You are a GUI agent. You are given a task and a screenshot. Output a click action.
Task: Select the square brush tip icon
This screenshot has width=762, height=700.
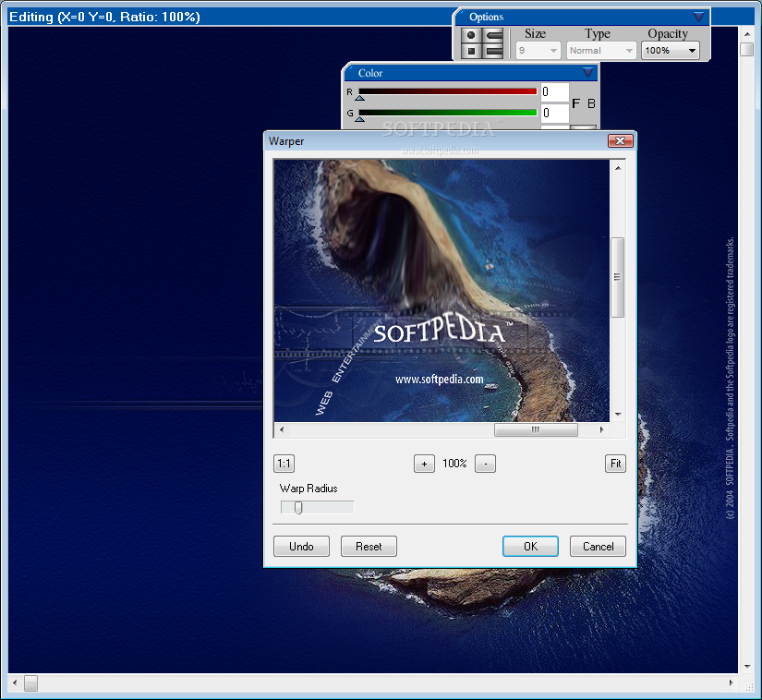[x=471, y=51]
